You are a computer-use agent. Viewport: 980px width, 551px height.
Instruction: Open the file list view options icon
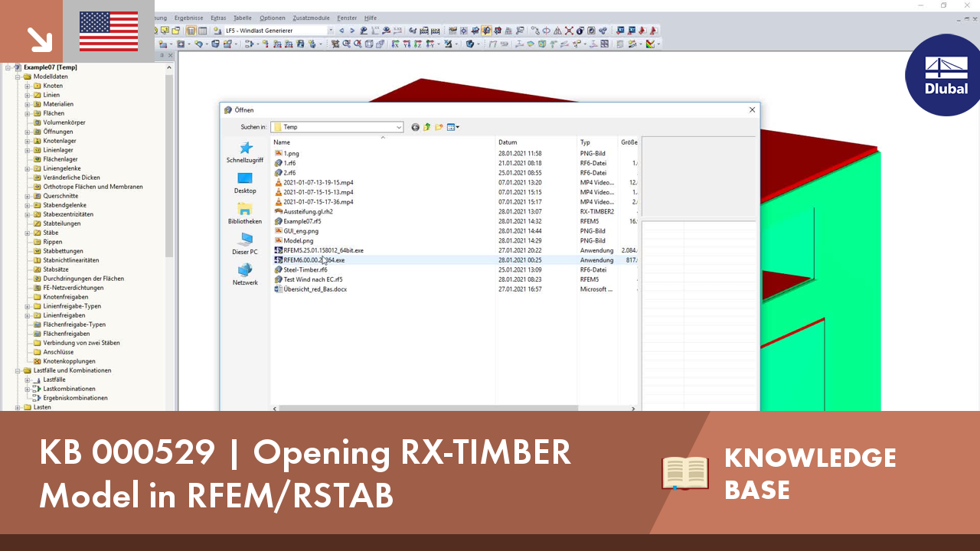(451, 127)
